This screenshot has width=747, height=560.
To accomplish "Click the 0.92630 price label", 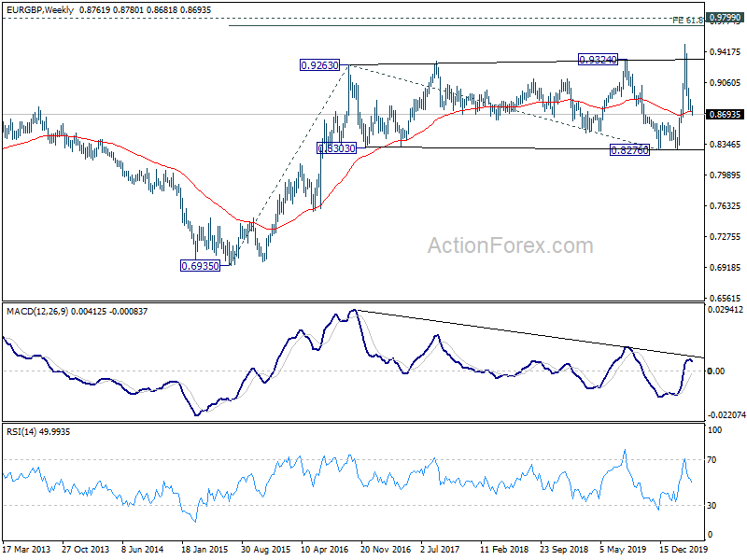I will pos(319,65).
